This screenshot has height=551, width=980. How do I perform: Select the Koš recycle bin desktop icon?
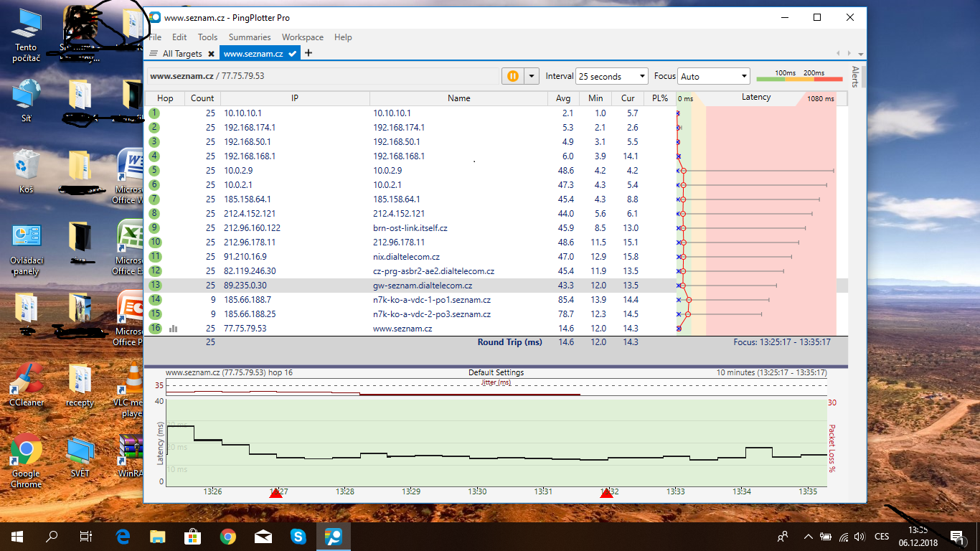click(x=26, y=172)
